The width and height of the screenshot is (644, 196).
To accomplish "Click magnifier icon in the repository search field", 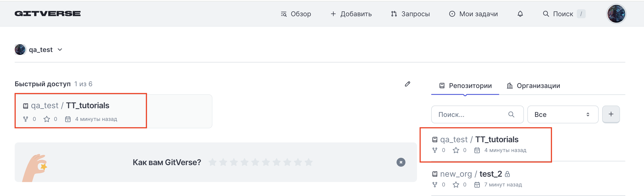I will pyautogui.click(x=511, y=114).
